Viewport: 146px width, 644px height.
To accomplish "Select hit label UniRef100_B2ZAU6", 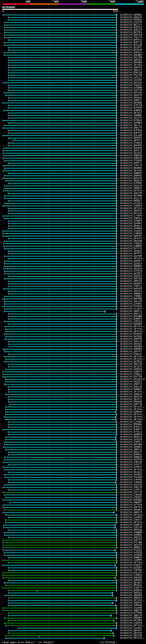I will click(x=131, y=50).
